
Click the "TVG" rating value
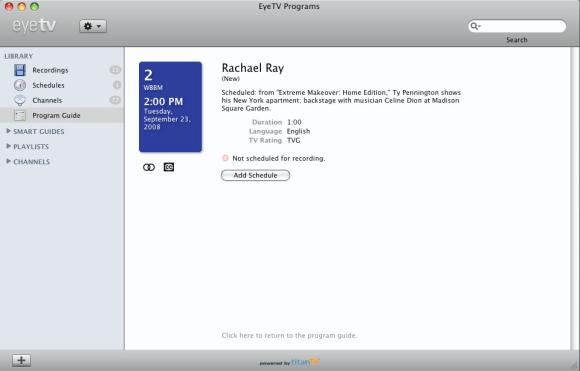[294, 140]
